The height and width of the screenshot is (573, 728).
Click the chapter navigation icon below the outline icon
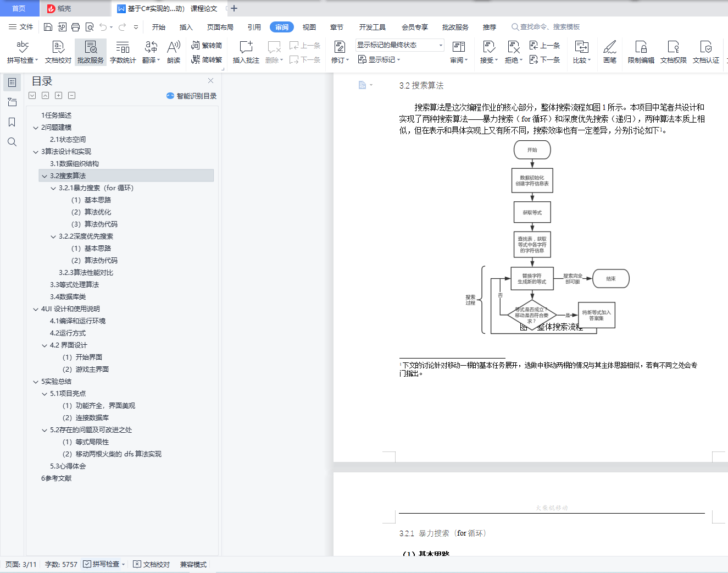click(x=12, y=102)
